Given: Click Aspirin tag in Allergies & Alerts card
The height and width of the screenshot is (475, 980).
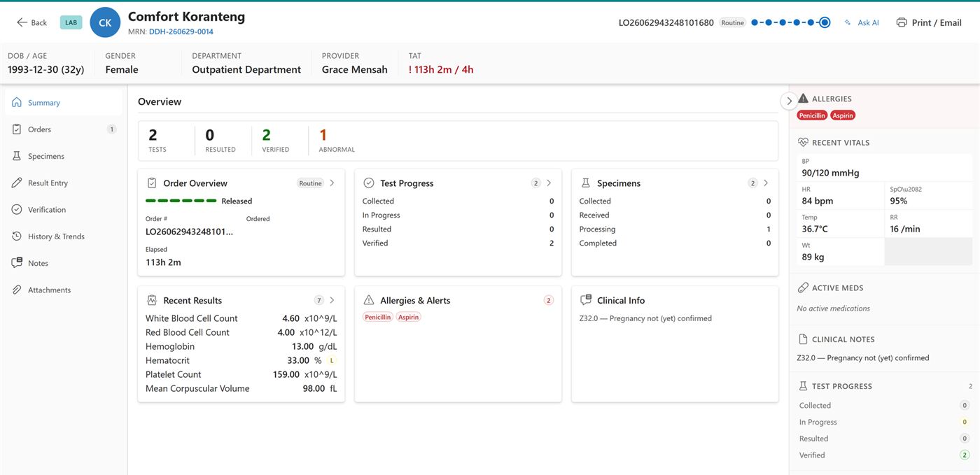Looking at the screenshot, I should pos(409,318).
